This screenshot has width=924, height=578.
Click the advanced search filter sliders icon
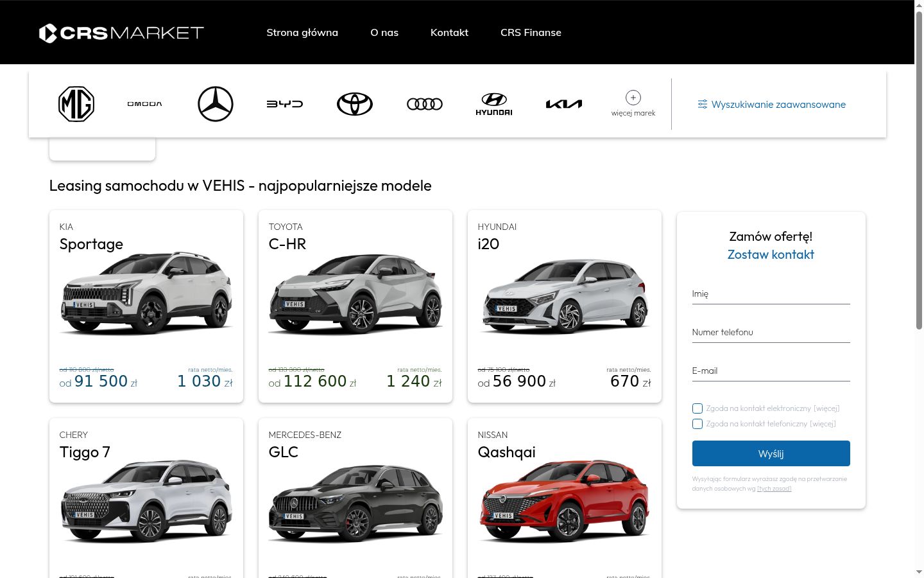(x=703, y=104)
